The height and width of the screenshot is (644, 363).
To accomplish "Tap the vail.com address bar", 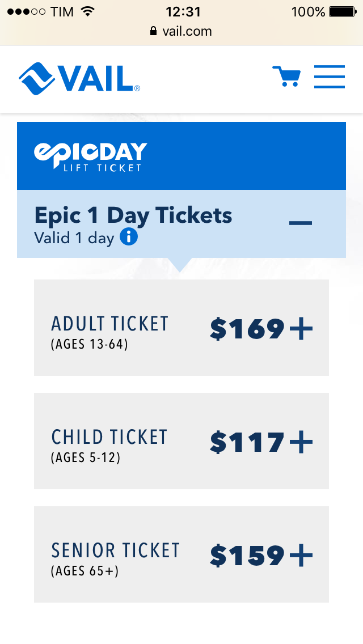I will (x=181, y=31).
